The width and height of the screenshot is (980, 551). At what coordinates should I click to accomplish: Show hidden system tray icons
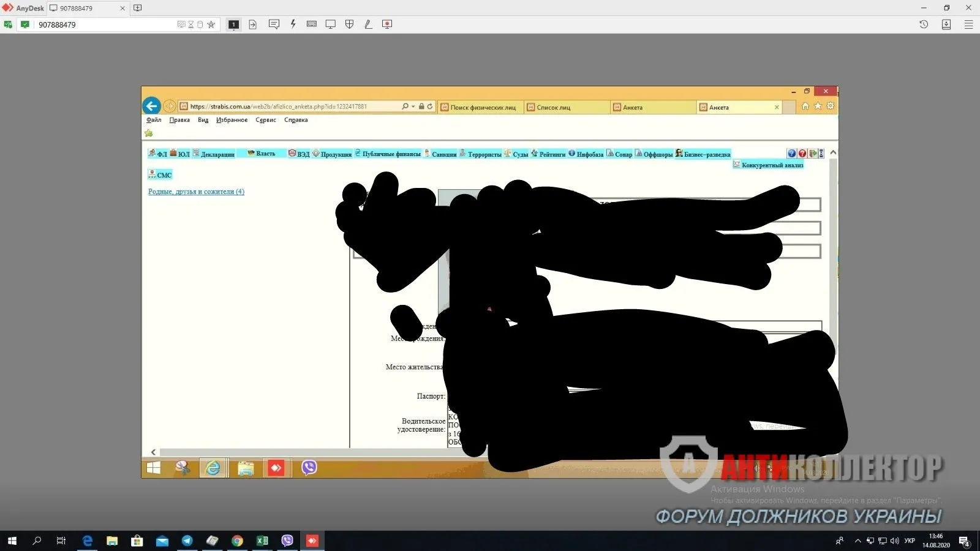[858, 541]
